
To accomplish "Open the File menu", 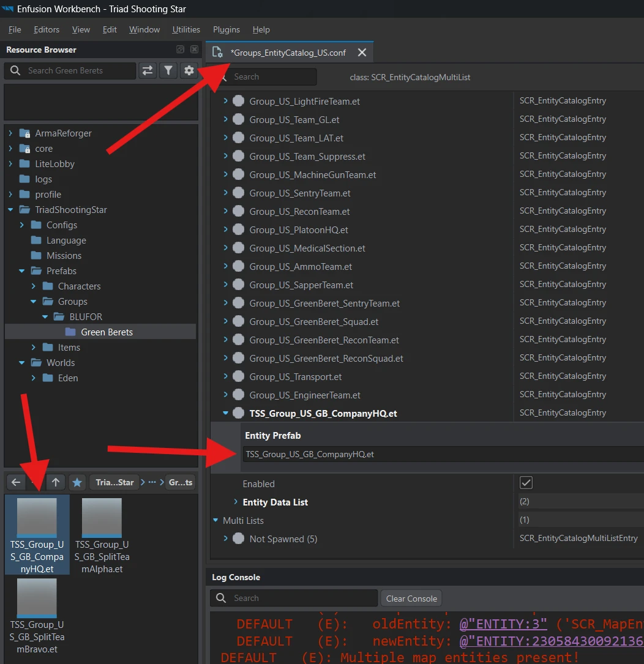I will [x=15, y=29].
